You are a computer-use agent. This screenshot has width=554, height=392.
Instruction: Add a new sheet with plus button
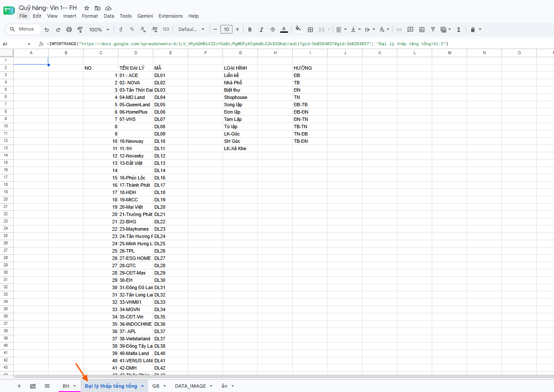[x=19, y=386]
